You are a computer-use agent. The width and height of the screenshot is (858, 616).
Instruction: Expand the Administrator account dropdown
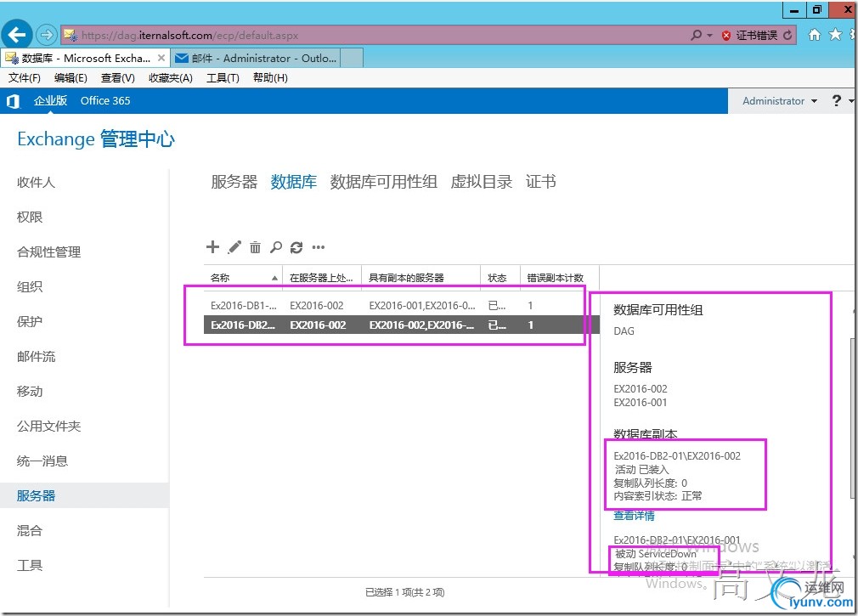(x=779, y=101)
